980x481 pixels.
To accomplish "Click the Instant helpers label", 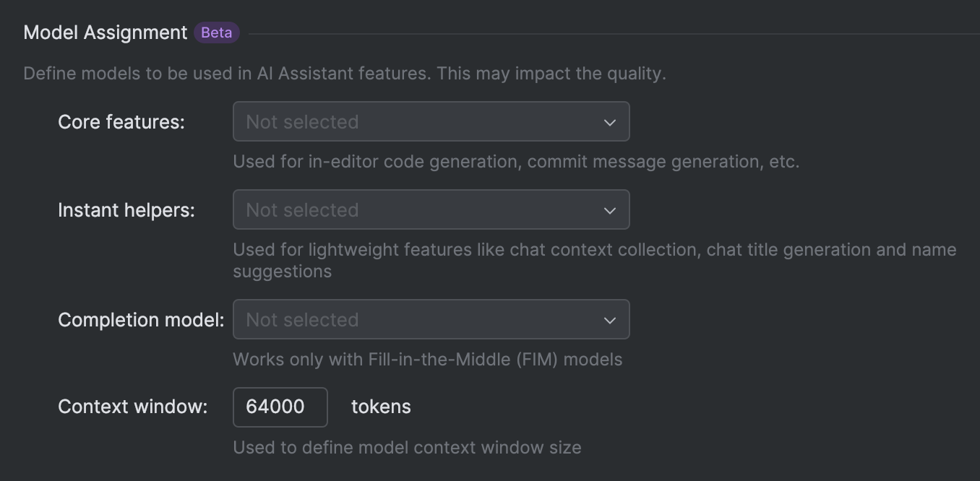I will pyautogui.click(x=126, y=209).
